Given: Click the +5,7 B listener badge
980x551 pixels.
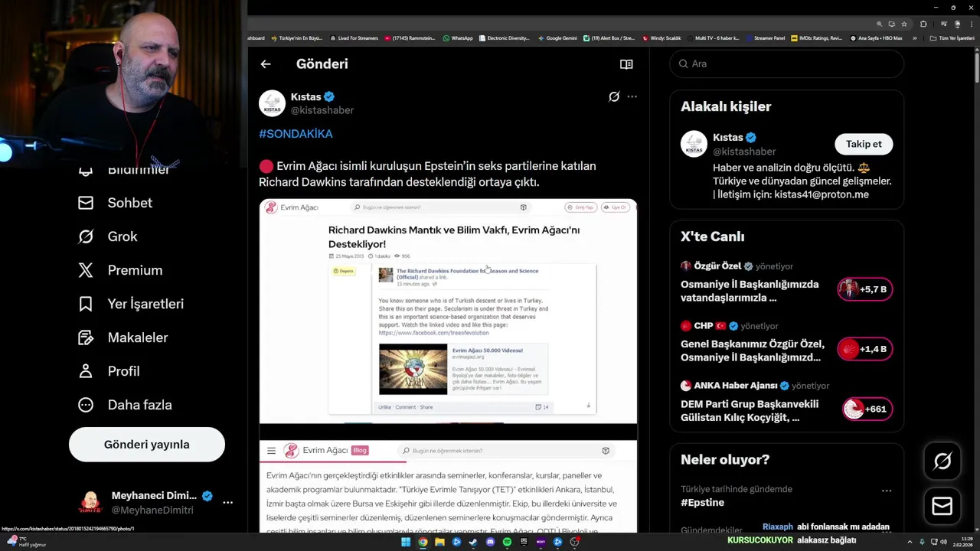Looking at the screenshot, I should click(x=865, y=289).
